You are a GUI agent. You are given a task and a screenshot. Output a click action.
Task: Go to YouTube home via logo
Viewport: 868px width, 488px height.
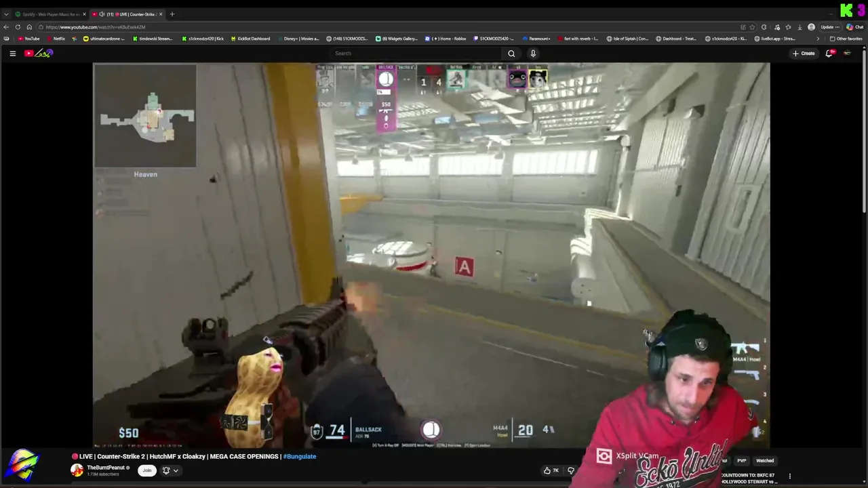pyautogui.click(x=39, y=53)
